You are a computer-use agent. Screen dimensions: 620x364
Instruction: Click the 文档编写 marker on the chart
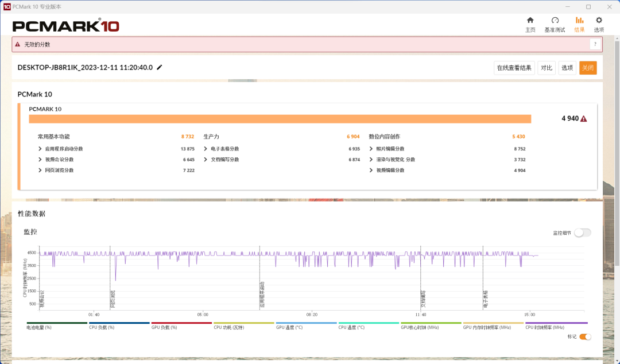pos(423,299)
